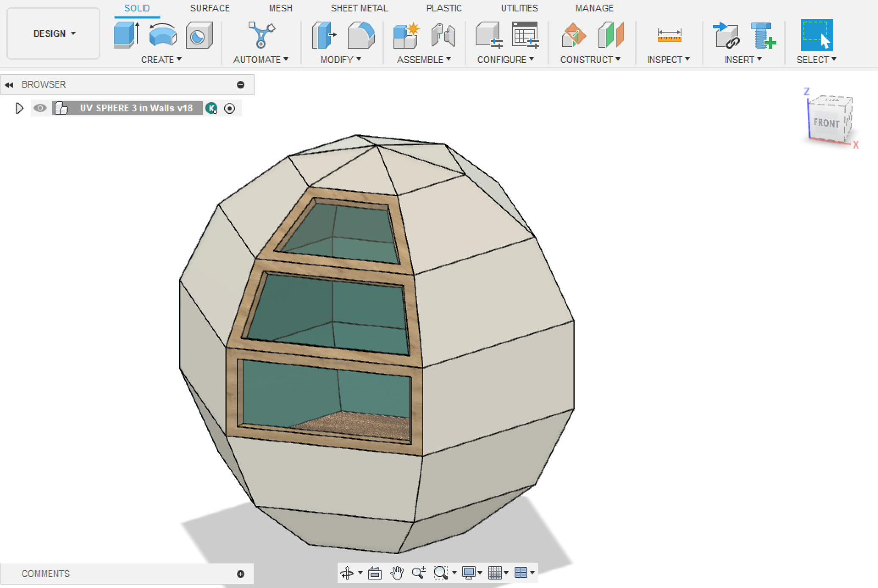
Task: Click the Zoom Window fit icon
Action: [x=440, y=573]
